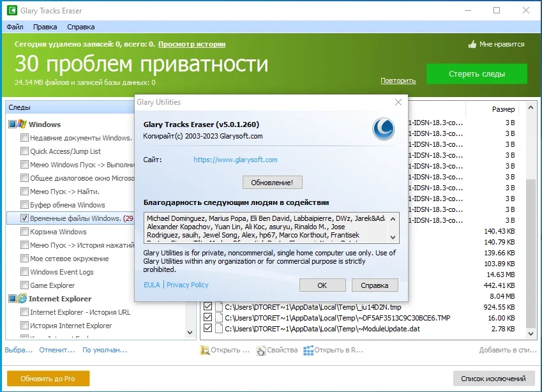The width and height of the screenshot is (542, 392).
Task: Check Мое сетевое окружение
Action: pos(24,258)
